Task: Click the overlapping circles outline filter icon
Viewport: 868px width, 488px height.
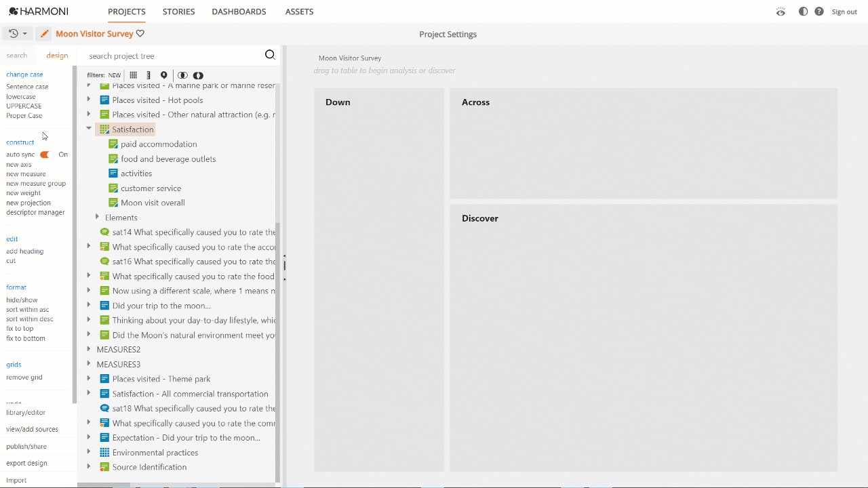Action: (182, 75)
